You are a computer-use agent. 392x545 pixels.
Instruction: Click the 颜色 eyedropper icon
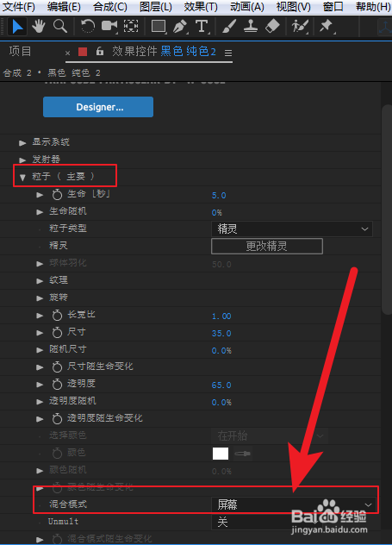click(243, 454)
